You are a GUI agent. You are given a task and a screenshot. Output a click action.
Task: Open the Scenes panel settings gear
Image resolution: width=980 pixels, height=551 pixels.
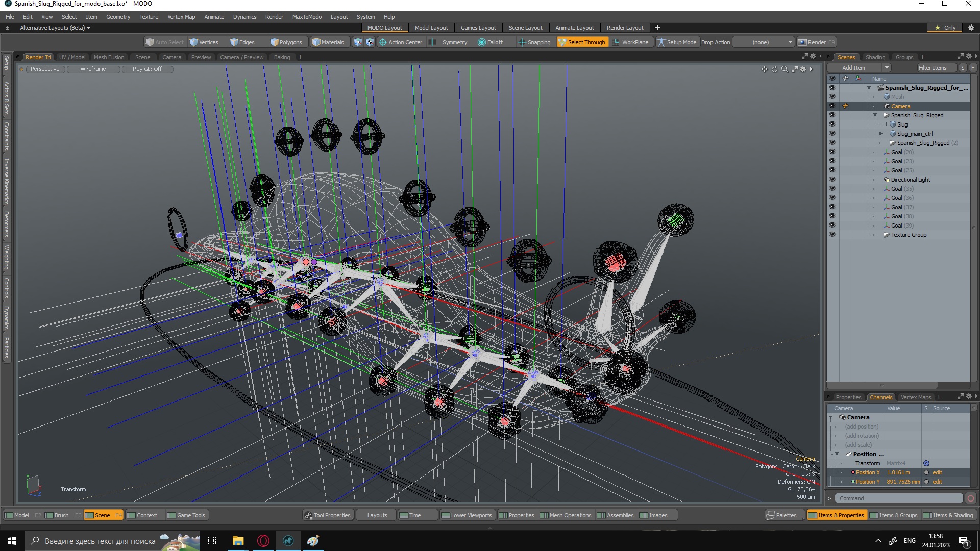coord(969,57)
